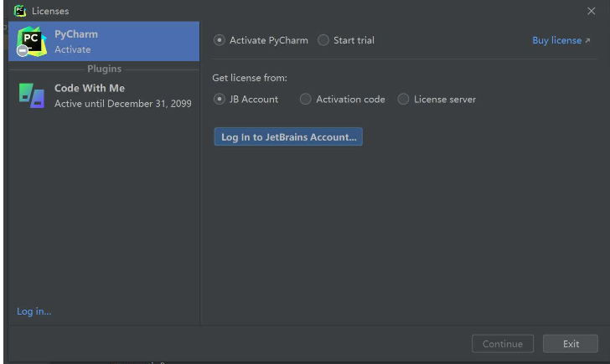
Task: Click the PyCharm icon in the title bar
Action: pyautogui.click(x=21, y=11)
